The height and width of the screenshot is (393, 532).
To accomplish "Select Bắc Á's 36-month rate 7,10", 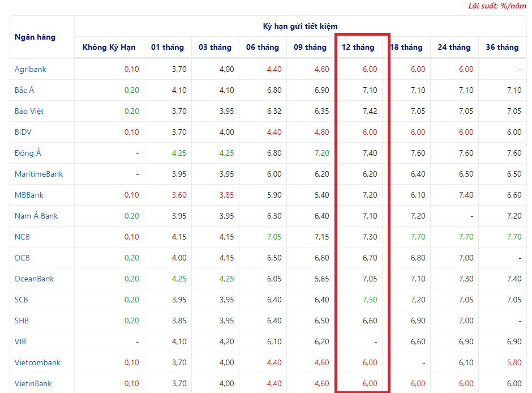I will [514, 90].
